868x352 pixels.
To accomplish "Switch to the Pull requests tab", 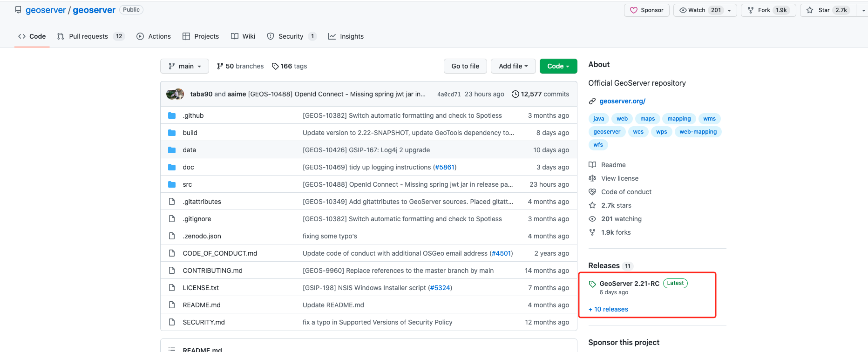I will pos(88,36).
